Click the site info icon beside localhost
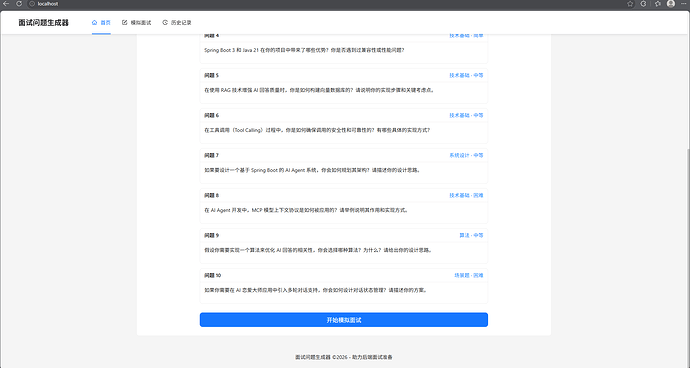690x368 pixels. (x=32, y=4)
